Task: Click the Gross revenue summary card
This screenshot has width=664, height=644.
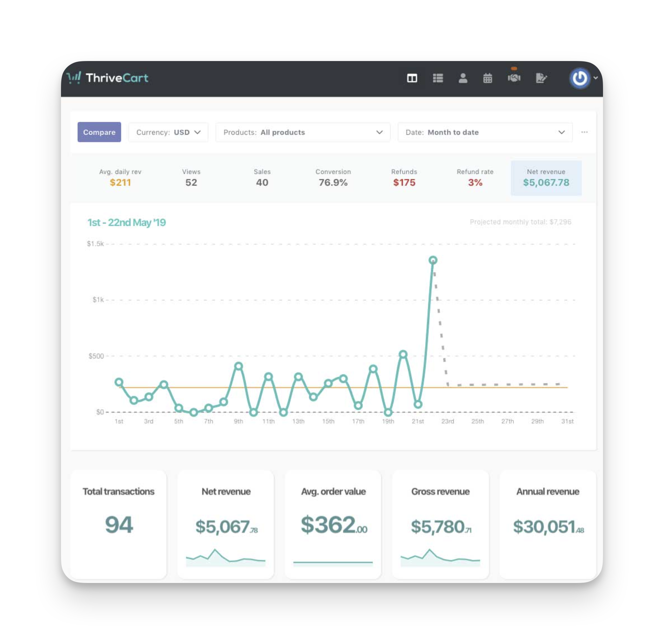Action: coord(440,524)
